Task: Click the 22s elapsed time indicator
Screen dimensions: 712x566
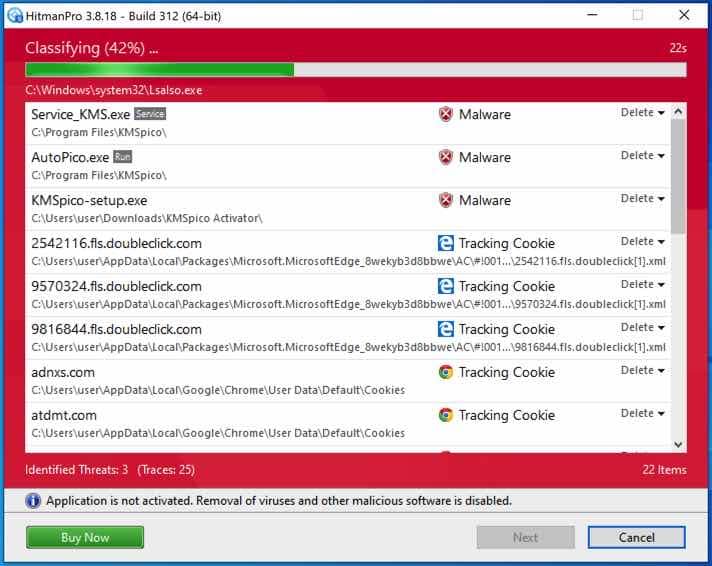Action: (678, 48)
